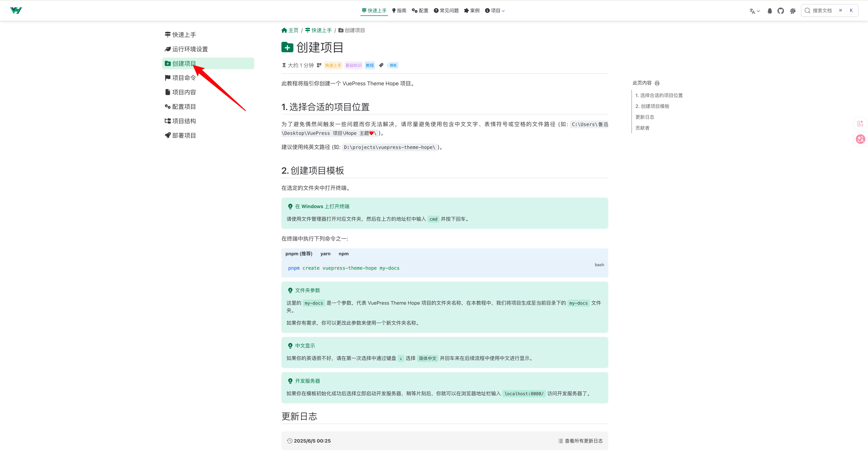Click the lightbulb icon beside 开发服务器

pos(290,381)
